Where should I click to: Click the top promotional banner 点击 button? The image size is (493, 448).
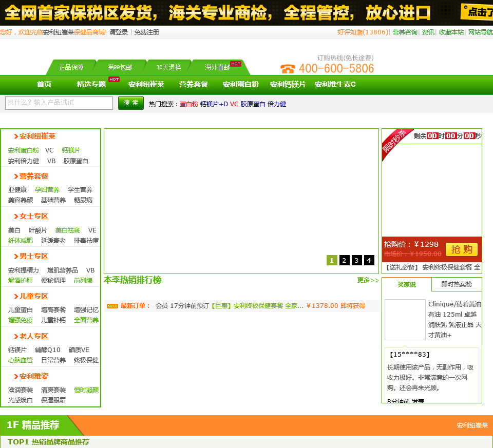477,12
